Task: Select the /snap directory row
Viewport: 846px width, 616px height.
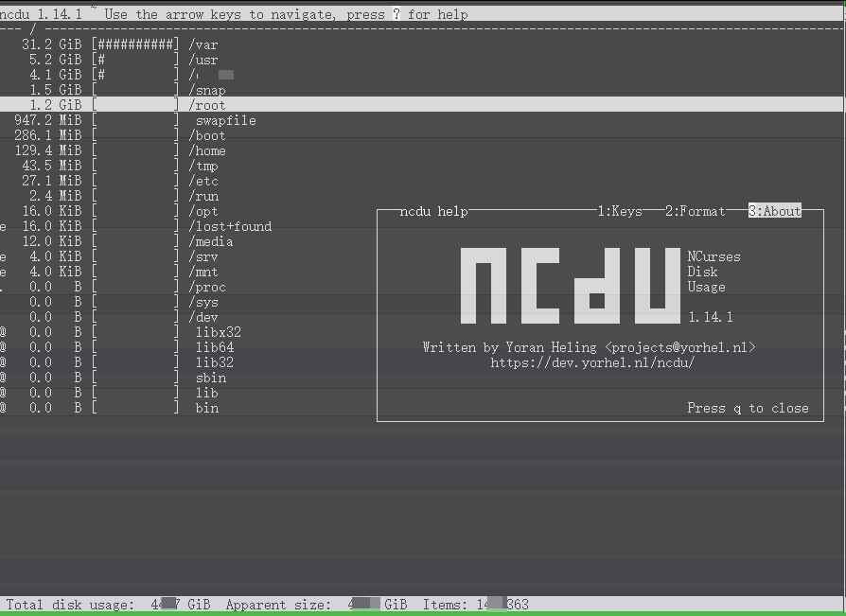Action: [421, 90]
